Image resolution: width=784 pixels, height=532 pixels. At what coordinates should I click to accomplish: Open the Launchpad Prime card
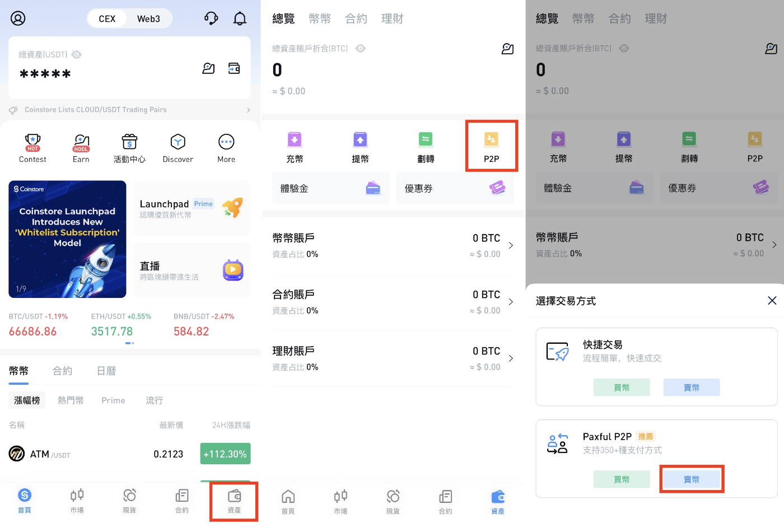192,208
